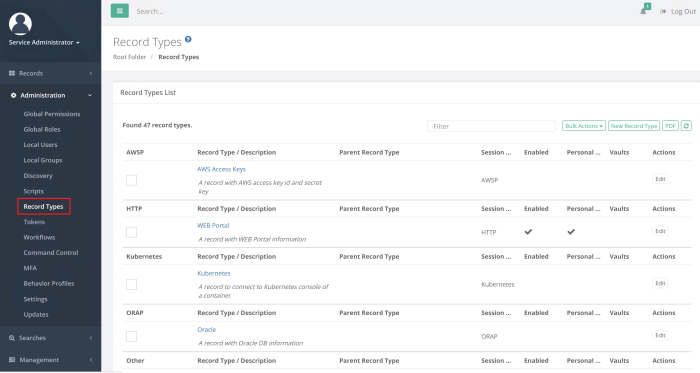This screenshot has width=700, height=373.
Task: Click the refresh icon button
Action: pyautogui.click(x=686, y=126)
